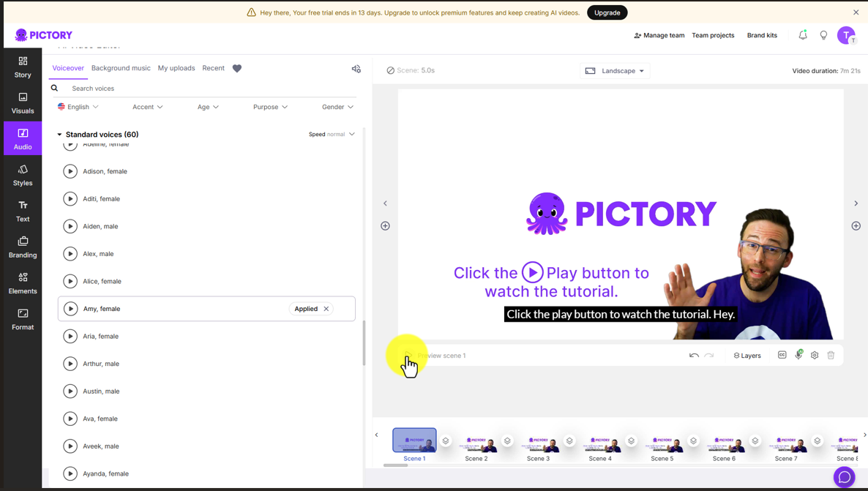868x491 pixels.
Task: Open Accent filter dropdown
Action: click(148, 107)
